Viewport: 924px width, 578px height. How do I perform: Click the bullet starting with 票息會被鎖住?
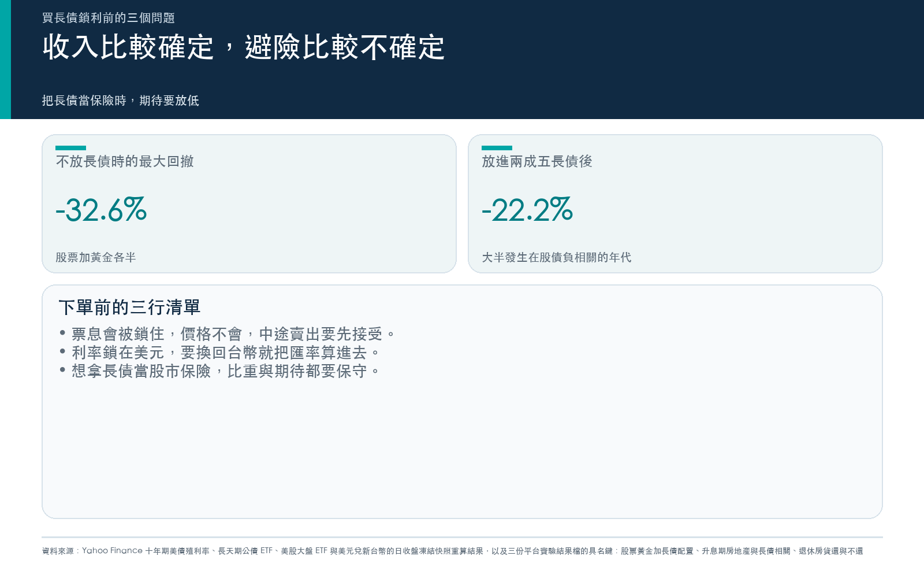(x=228, y=334)
